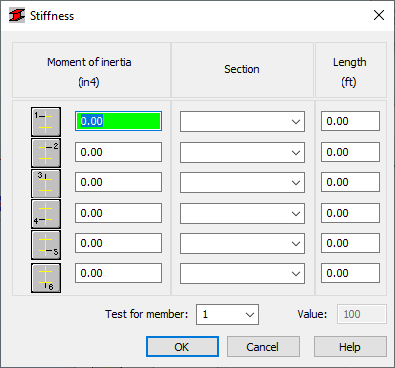Open the Section dropdown for member 1
Viewport: 395px width, 368px height.
(242, 122)
